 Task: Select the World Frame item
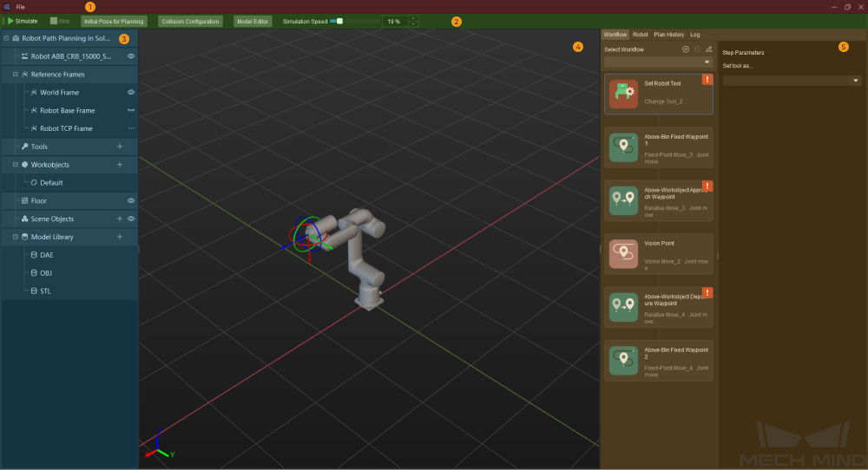pyautogui.click(x=59, y=92)
